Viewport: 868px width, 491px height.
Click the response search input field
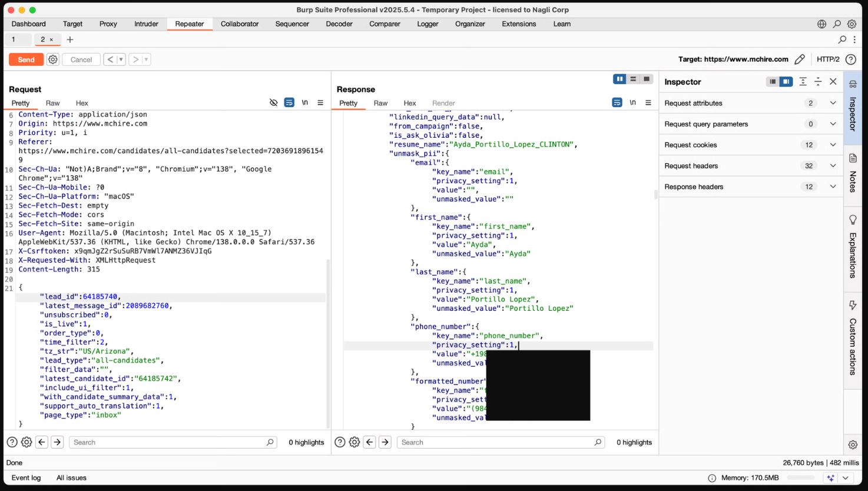click(x=498, y=442)
